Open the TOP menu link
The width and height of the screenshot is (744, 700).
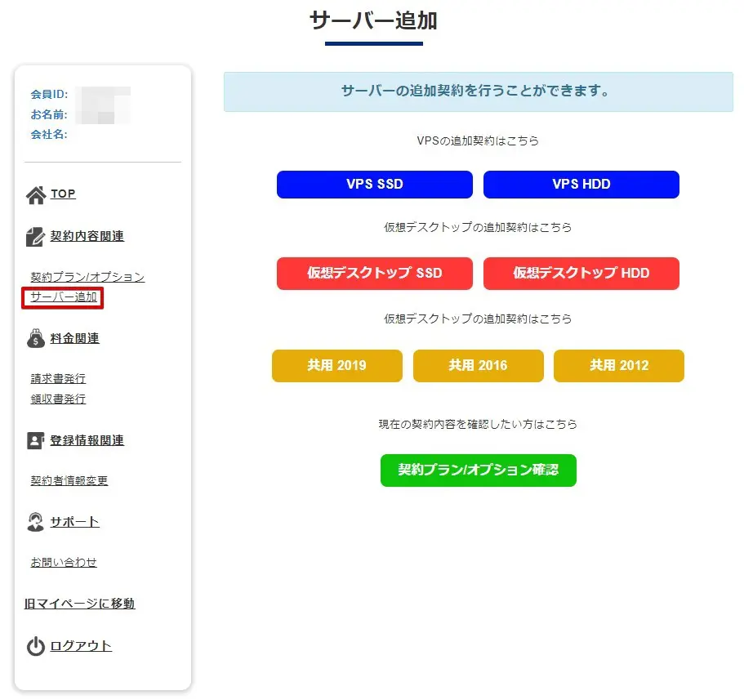pos(63,194)
